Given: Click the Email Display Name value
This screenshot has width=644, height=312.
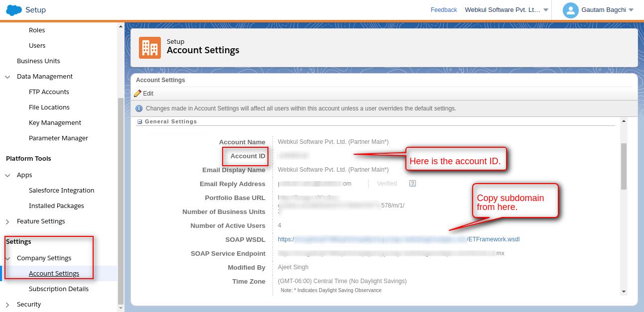Looking at the screenshot, I should tap(333, 170).
